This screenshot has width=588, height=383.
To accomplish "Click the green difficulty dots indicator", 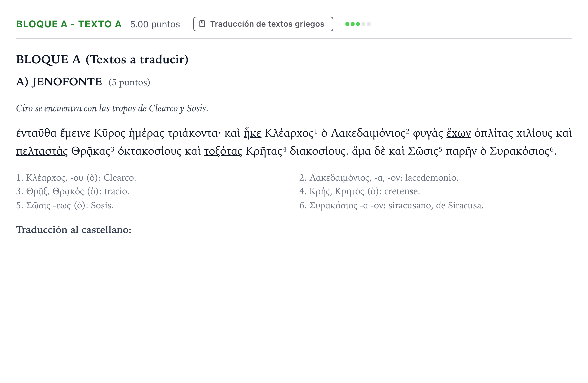I will pos(358,24).
